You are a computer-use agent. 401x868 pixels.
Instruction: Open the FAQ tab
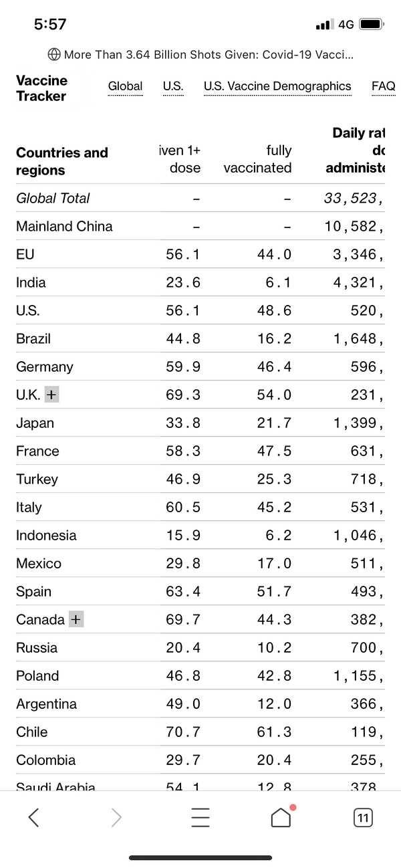383,86
